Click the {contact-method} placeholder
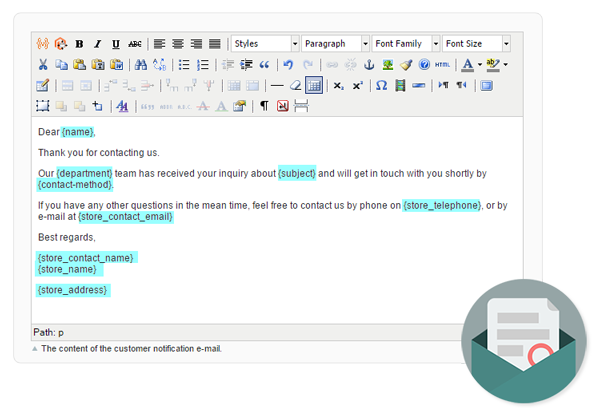Viewport: 600px width, 415px height. tap(75, 185)
